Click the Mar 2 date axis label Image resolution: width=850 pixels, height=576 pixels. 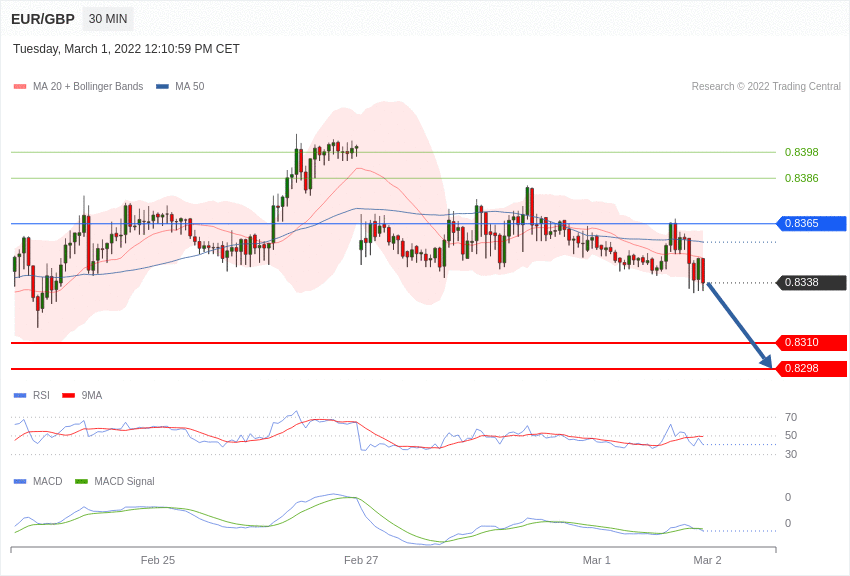707,560
